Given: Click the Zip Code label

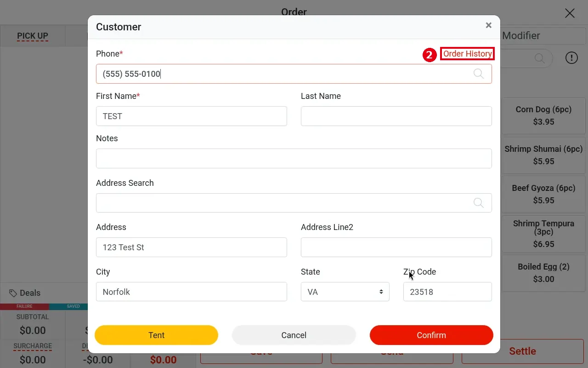Looking at the screenshot, I should [x=419, y=272].
